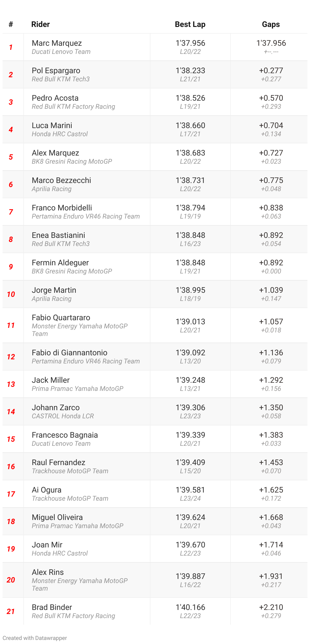Open the Created with Datawrapper link
The image size is (310, 644).
click(x=35, y=638)
